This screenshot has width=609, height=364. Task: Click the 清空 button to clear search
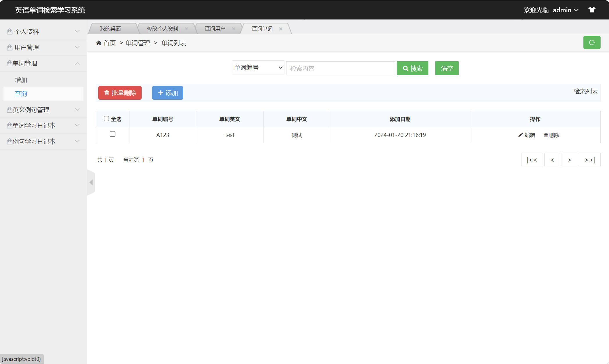(x=447, y=68)
